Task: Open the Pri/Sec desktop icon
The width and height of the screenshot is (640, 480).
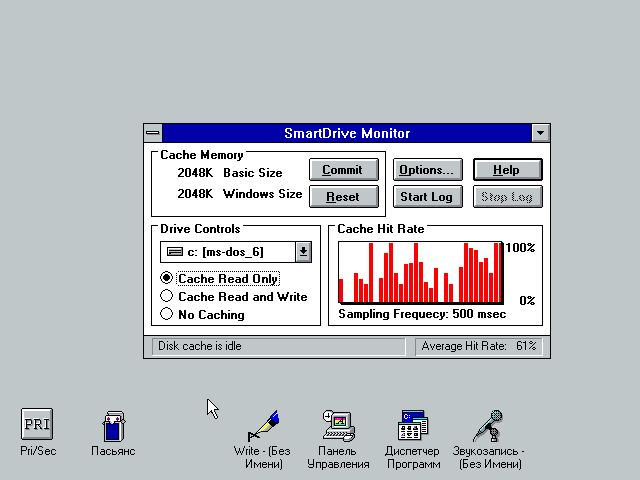Action: tap(37, 423)
